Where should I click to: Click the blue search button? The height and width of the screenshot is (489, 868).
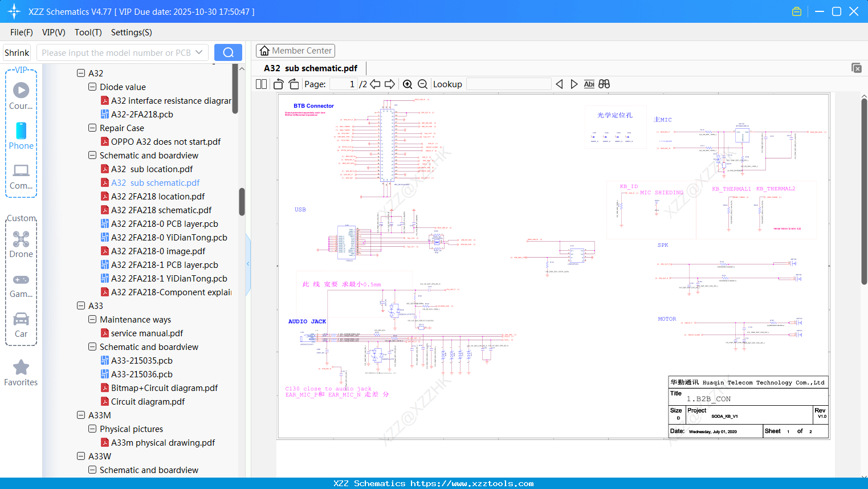coord(228,52)
